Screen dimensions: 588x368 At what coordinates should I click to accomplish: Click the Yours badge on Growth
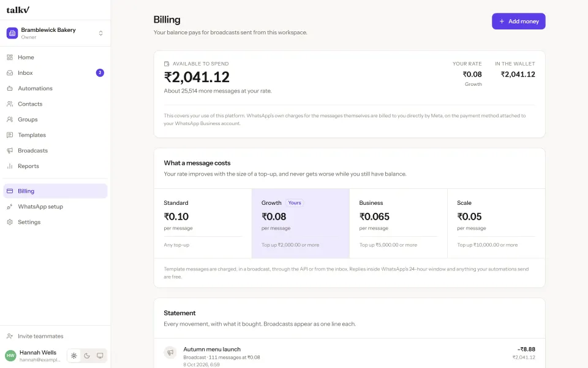[x=295, y=203]
